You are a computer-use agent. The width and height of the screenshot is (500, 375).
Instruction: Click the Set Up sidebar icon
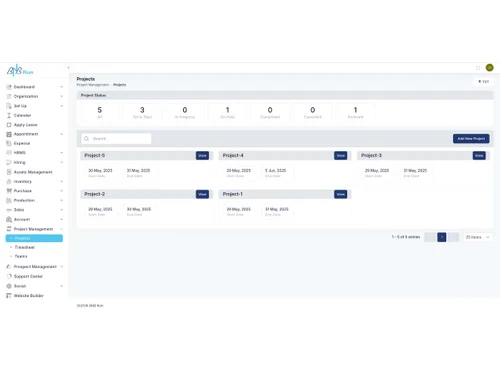(x=9, y=106)
